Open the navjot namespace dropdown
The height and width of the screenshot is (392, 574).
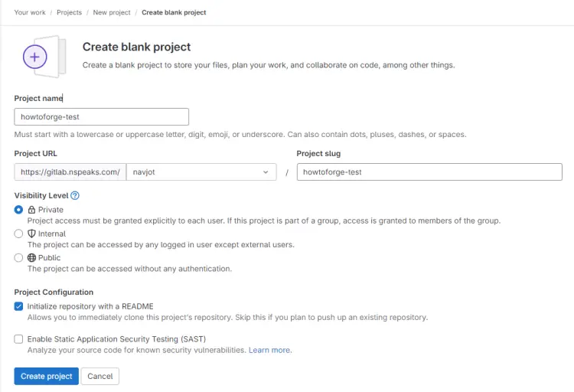(x=201, y=172)
